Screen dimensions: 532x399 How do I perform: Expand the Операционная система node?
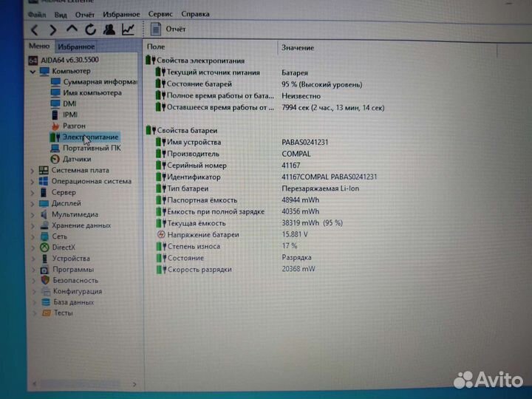33,182
